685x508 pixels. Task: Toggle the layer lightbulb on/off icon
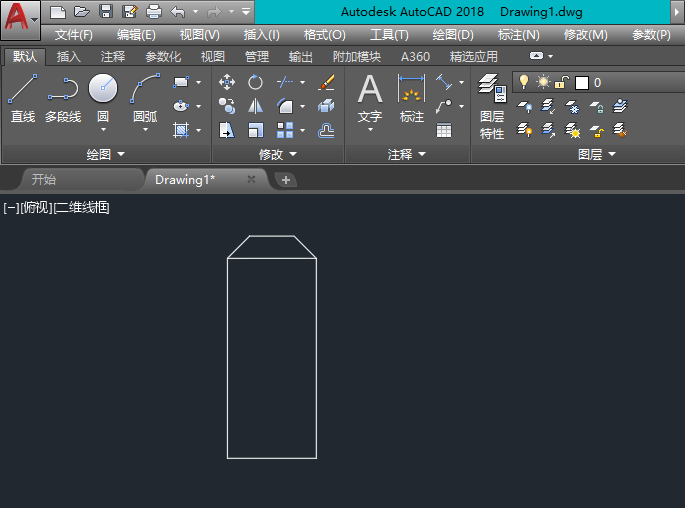pyautogui.click(x=523, y=82)
